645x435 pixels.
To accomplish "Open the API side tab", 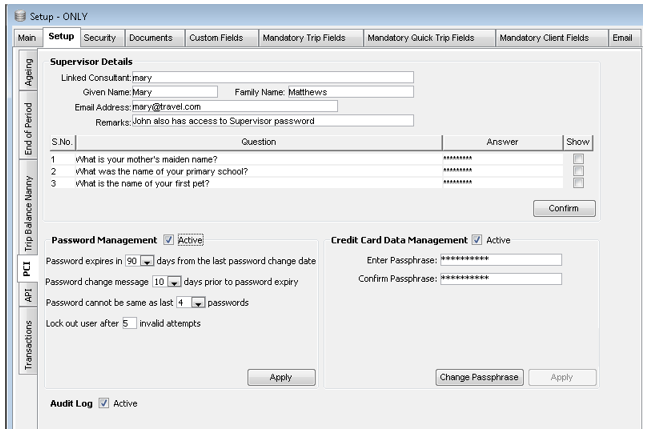I will pyautogui.click(x=28, y=295).
